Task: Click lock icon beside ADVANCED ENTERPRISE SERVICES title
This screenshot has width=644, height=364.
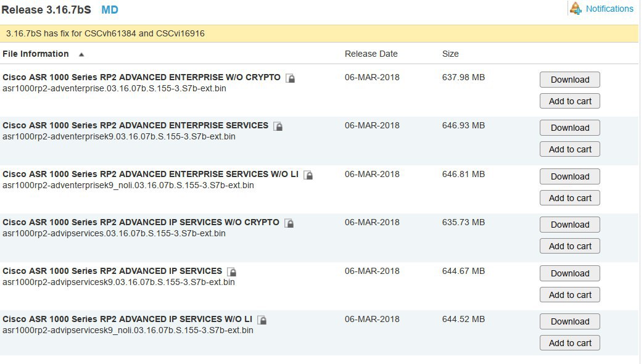Action: click(x=278, y=126)
